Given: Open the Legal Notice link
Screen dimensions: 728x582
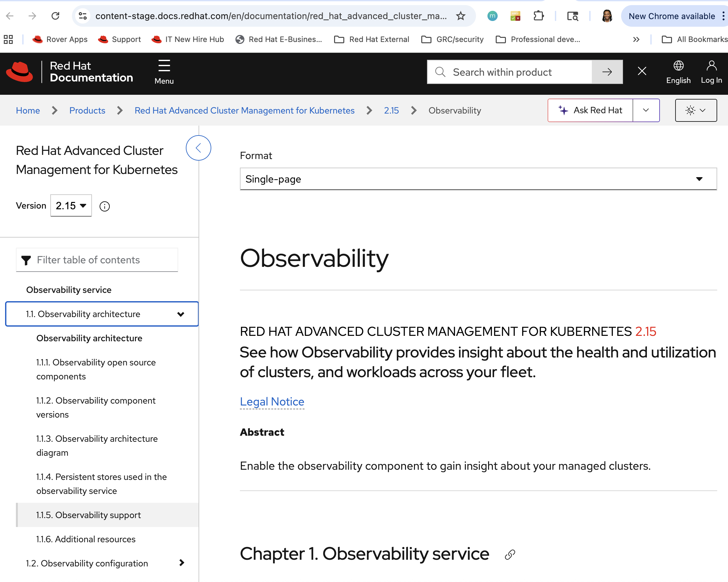Looking at the screenshot, I should (x=272, y=401).
